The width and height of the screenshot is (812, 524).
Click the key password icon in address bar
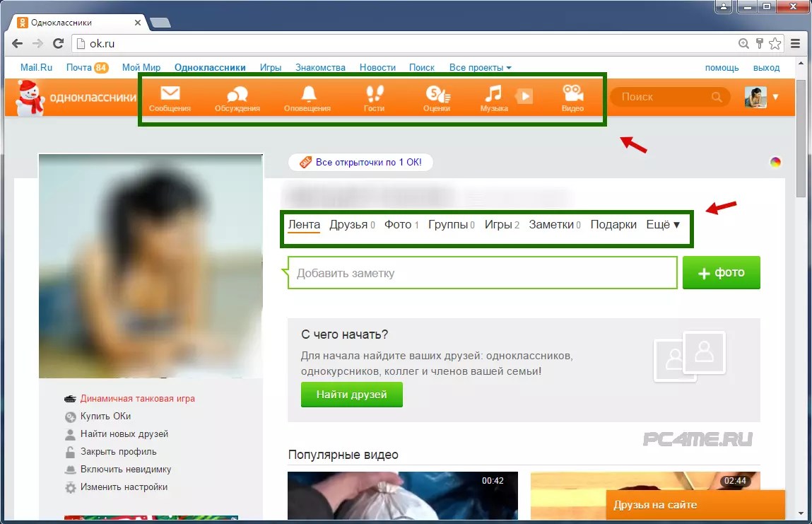(760, 44)
